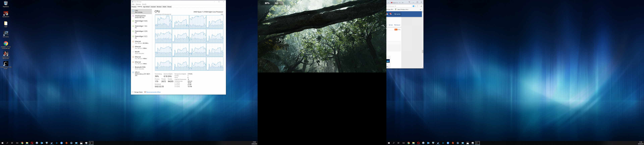Switch to Opera on left taskbar

click(32, 143)
